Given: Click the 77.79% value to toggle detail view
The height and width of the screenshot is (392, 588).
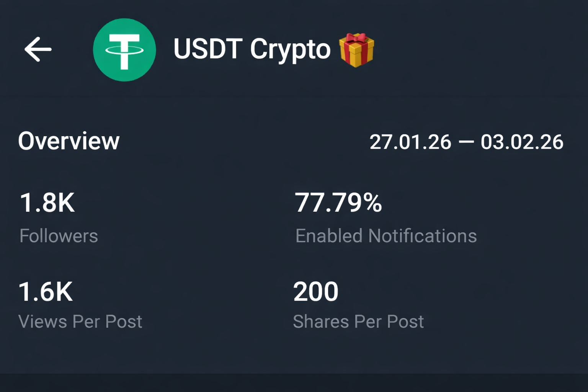Looking at the screenshot, I should (x=338, y=203).
